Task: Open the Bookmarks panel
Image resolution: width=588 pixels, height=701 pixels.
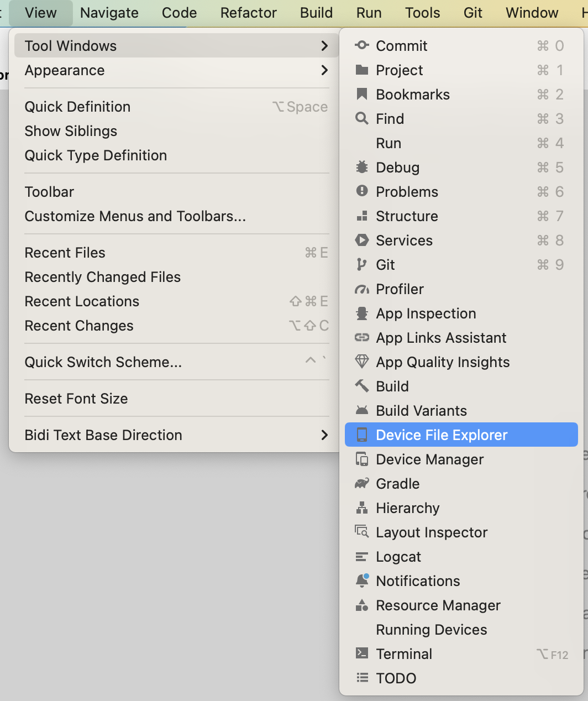Action: tap(413, 94)
